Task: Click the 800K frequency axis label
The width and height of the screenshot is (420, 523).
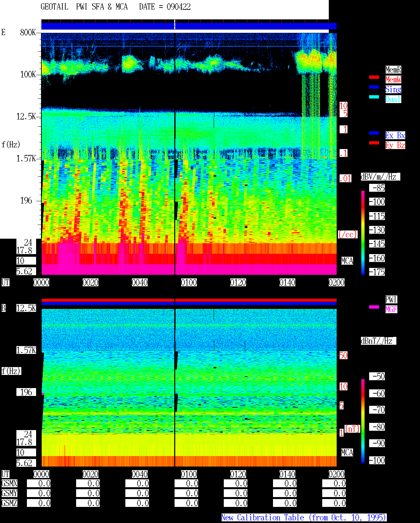Action: coord(28,32)
